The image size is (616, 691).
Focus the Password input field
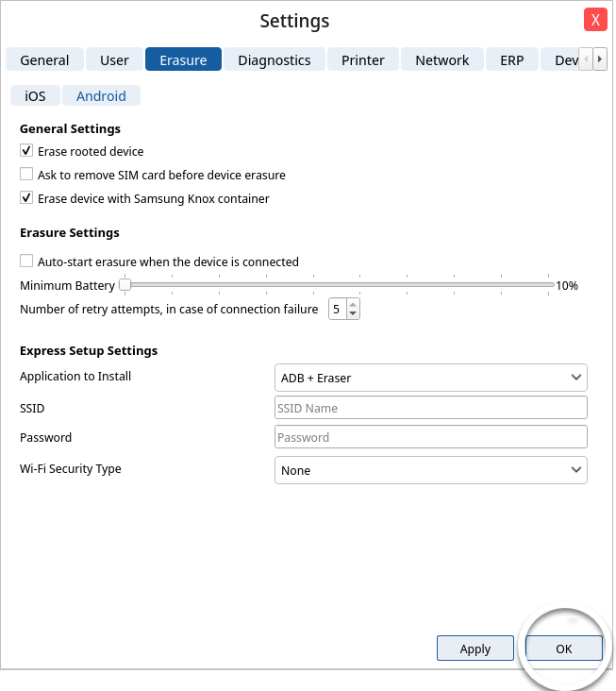tap(430, 437)
